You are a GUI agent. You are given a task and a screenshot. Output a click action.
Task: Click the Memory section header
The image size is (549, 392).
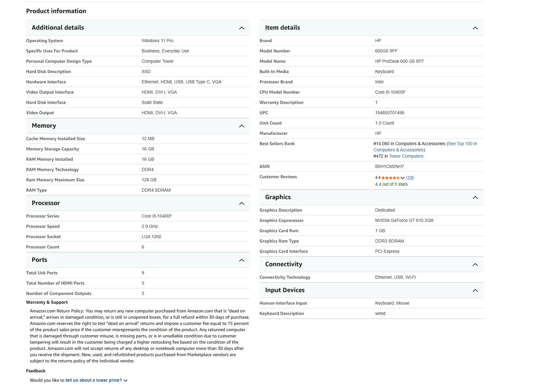tap(138, 126)
